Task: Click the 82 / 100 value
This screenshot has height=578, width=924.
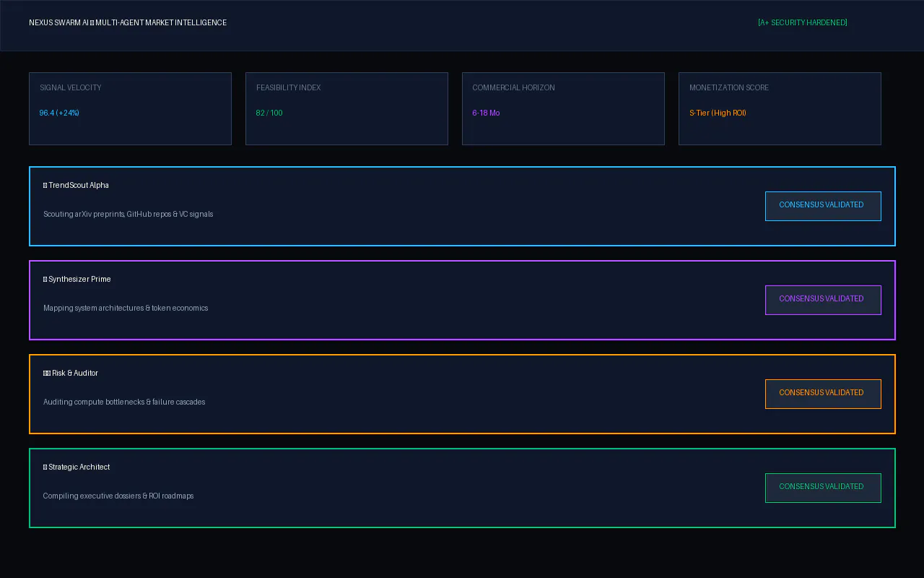Action: 269,113
